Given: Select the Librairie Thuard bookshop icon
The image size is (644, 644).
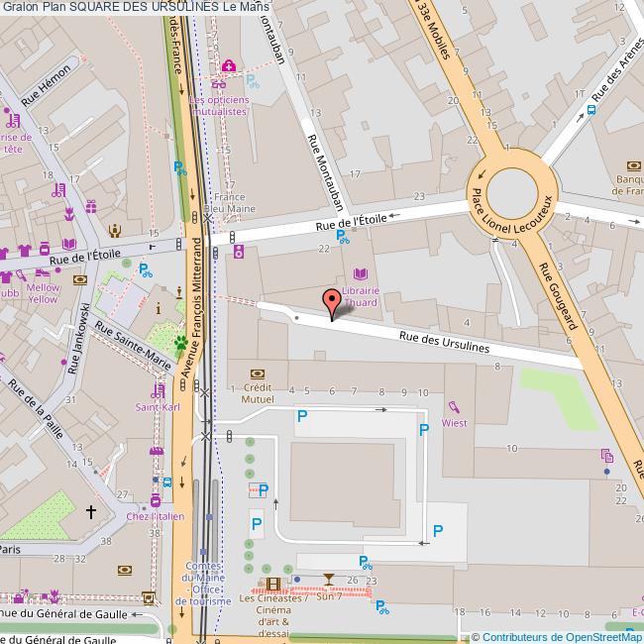Looking at the screenshot, I should [x=359, y=274].
